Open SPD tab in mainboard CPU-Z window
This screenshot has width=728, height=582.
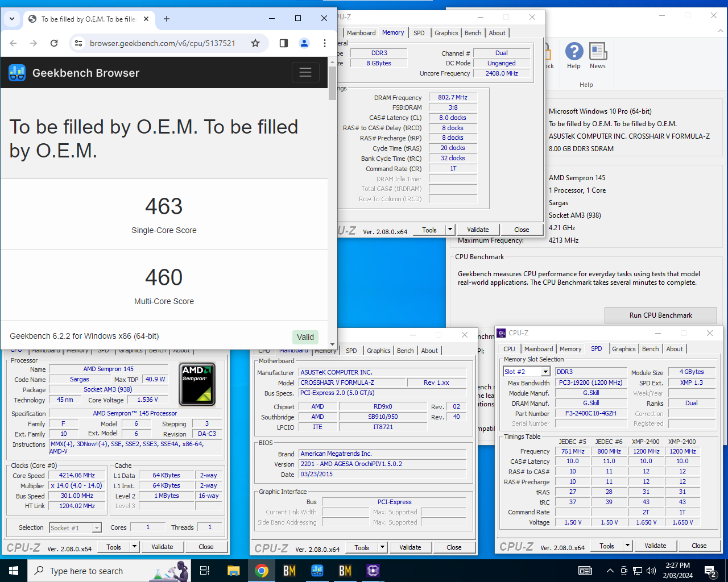pyautogui.click(x=351, y=351)
